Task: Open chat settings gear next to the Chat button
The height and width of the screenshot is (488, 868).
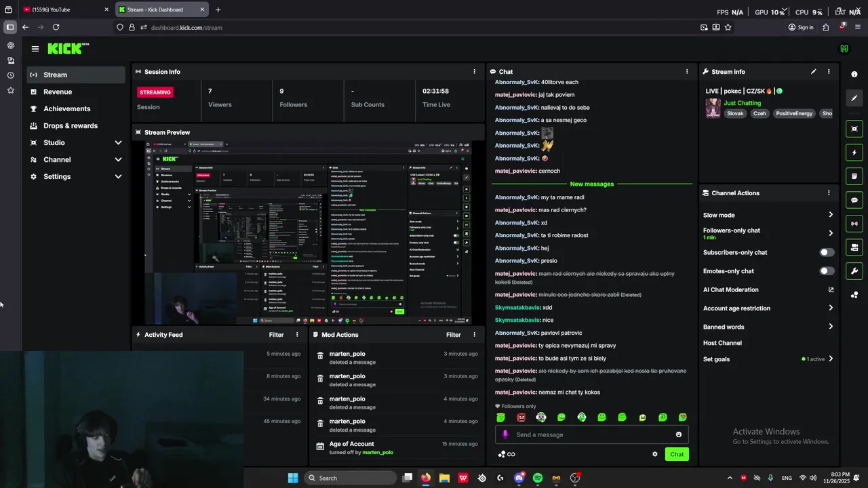Action: click(654, 454)
